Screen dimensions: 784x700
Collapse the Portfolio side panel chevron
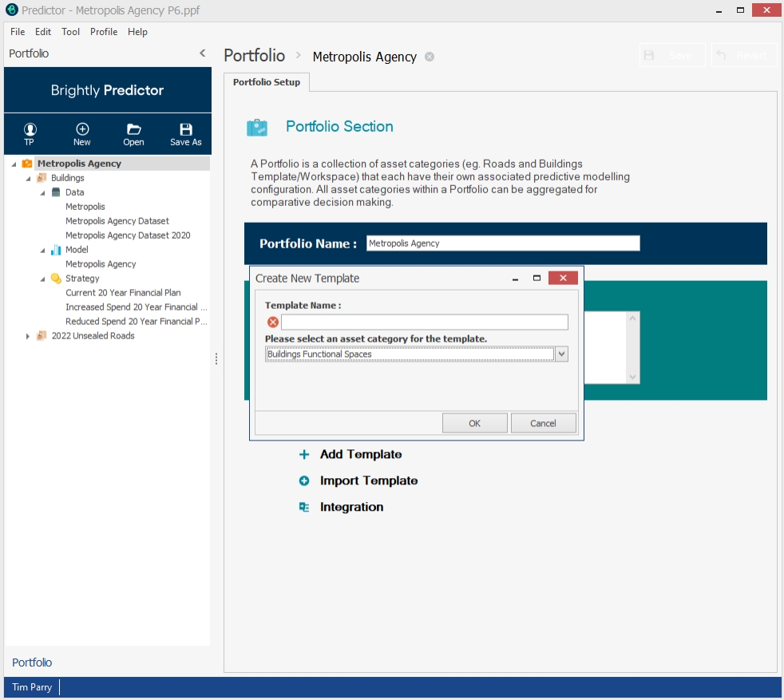coord(202,53)
